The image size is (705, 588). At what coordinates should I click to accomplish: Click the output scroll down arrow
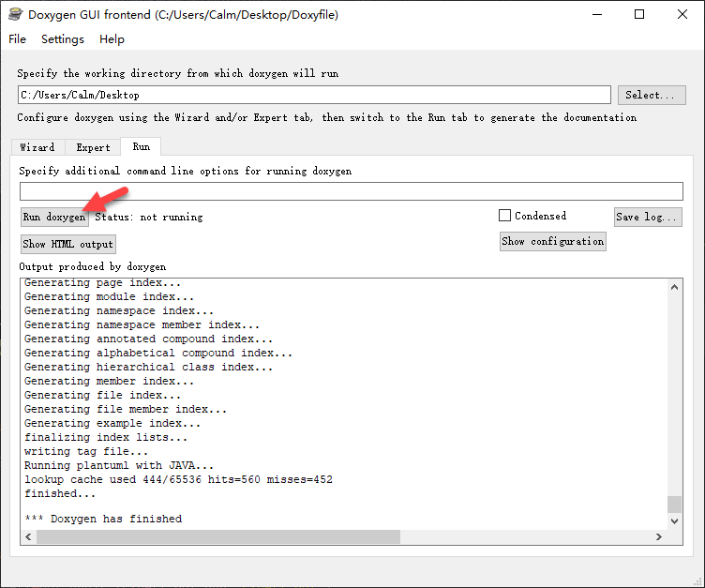coord(674,521)
